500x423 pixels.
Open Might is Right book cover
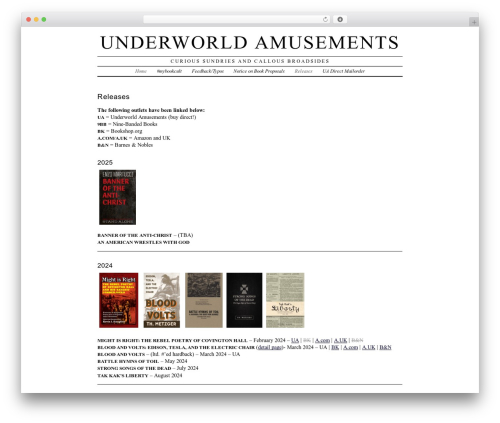click(119, 300)
